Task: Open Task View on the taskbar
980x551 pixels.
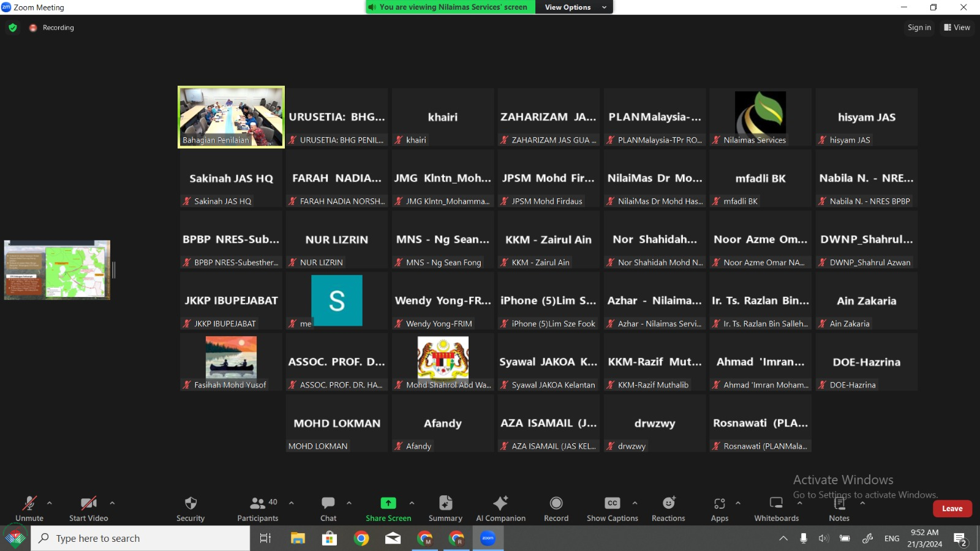Action: (265, 538)
